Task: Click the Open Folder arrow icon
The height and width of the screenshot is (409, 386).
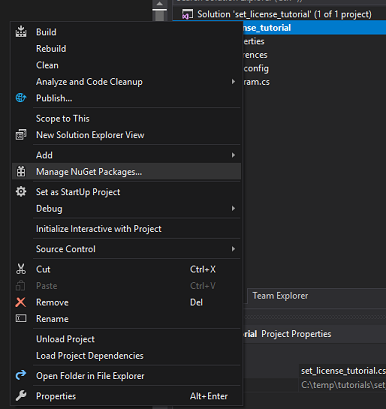Action: pyautogui.click(x=21, y=375)
